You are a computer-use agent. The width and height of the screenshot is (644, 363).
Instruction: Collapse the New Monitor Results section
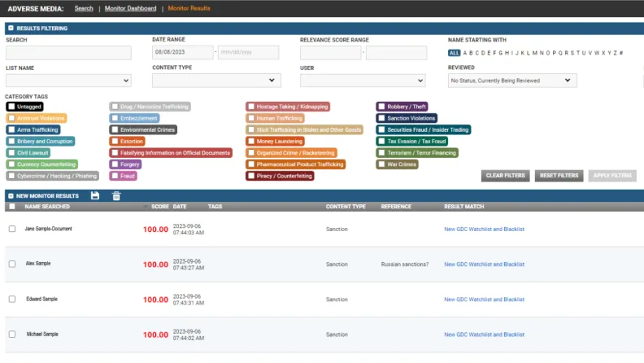pos(11,196)
